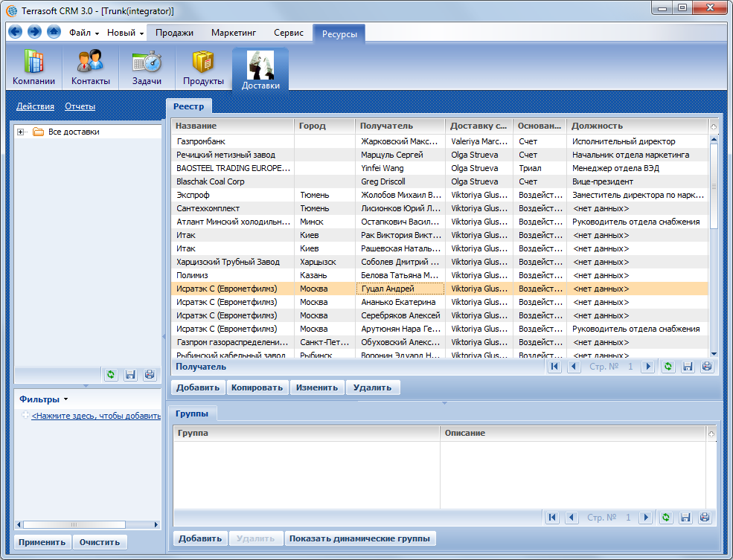Expand the Все доставки tree node
The width and height of the screenshot is (733, 560).
point(20,132)
